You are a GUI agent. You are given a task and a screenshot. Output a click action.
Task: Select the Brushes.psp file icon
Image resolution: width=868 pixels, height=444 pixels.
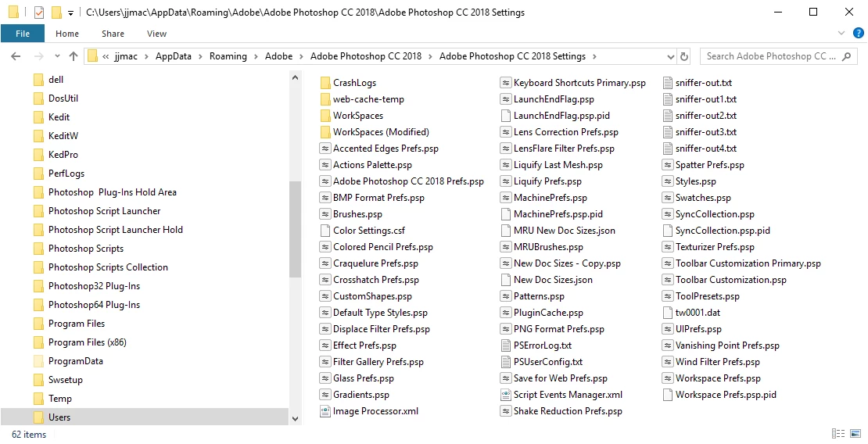coord(325,214)
